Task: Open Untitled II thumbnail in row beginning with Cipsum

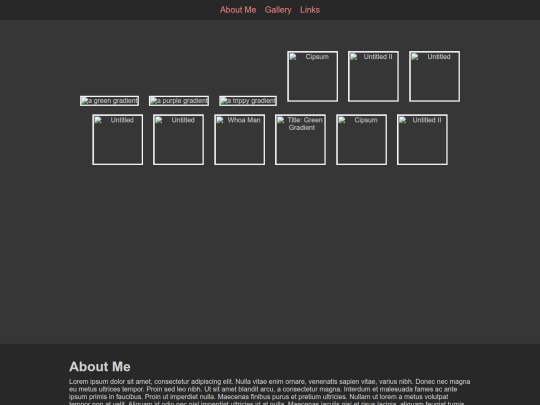Action: 374,76
